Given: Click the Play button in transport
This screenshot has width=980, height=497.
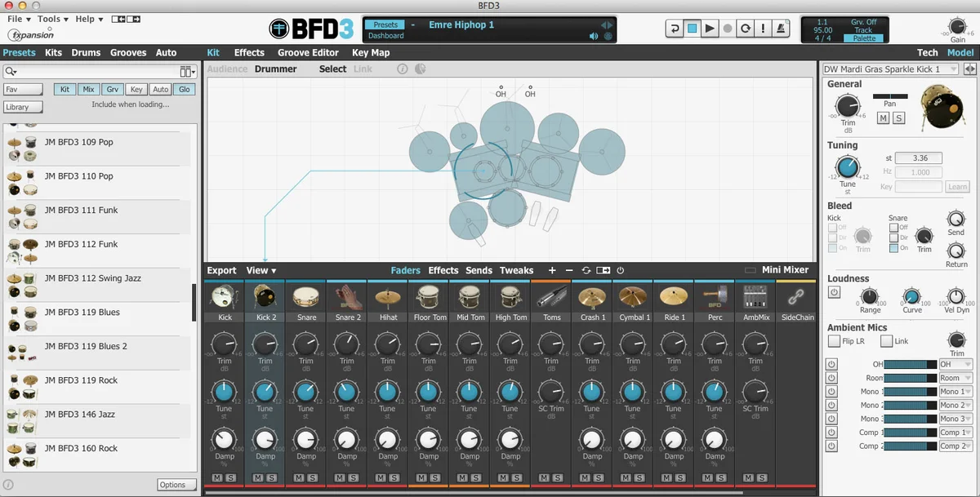Looking at the screenshot, I should tap(710, 29).
